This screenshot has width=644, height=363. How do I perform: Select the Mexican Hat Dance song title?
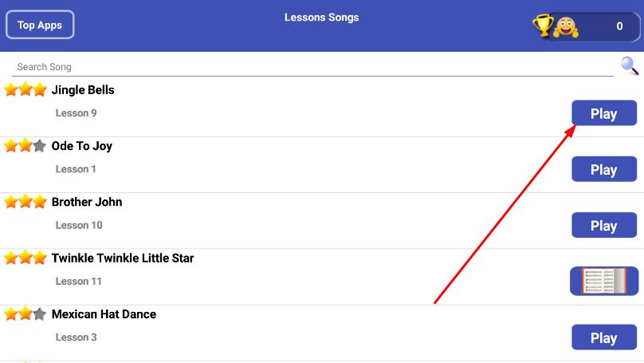(104, 314)
